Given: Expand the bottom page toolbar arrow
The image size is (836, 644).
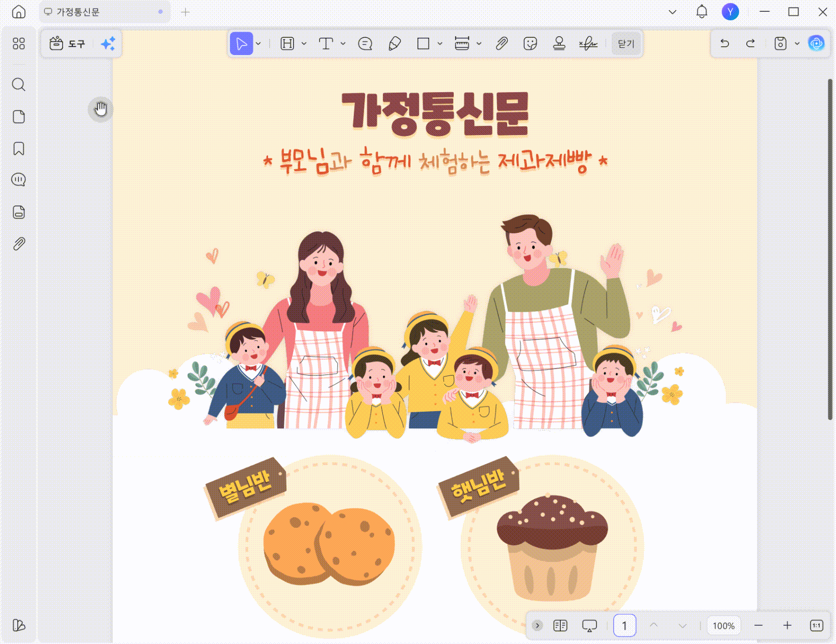Looking at the screenshot, I should click(537, 625).
